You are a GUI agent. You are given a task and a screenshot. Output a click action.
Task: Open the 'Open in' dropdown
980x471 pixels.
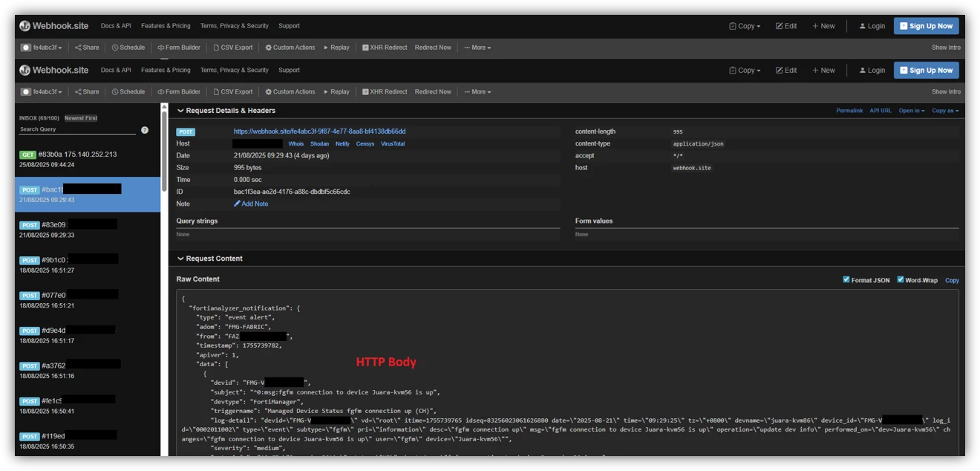pos(912,111)
